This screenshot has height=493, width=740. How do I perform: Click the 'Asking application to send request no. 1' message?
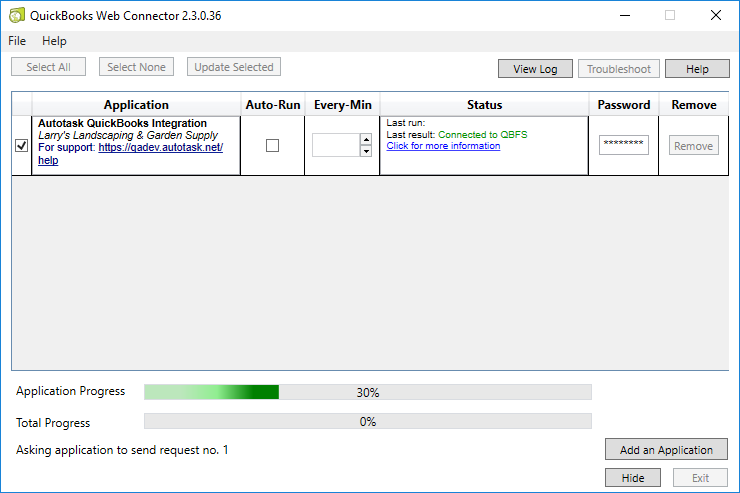pos(122,450)
